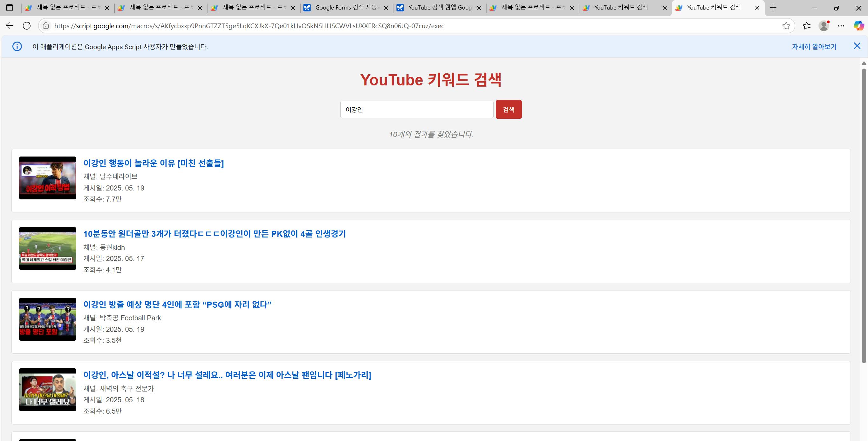Viewport: 868px width, 441px height.
Task: Click the red 검색 button
Action: [509, 109]
